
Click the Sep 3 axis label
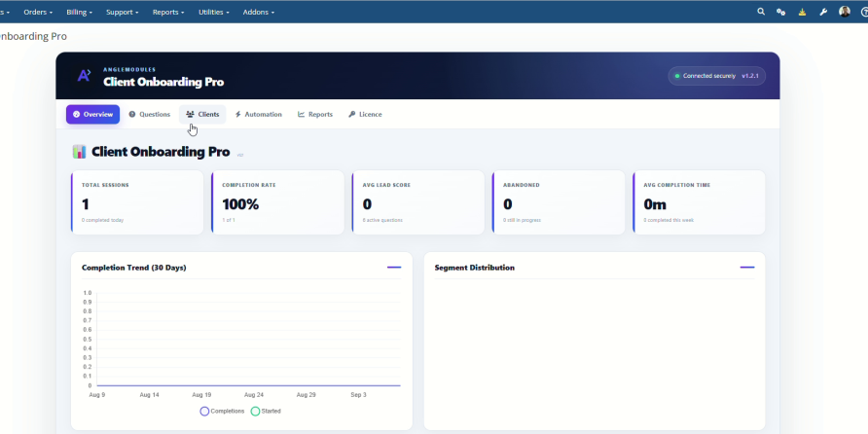coord(358,395)
